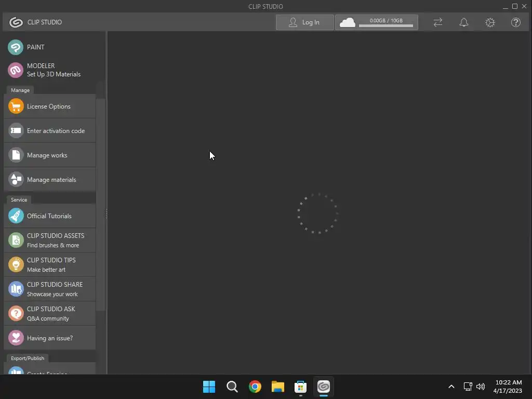Open volume speaker tray icon

tap(481, 387)
